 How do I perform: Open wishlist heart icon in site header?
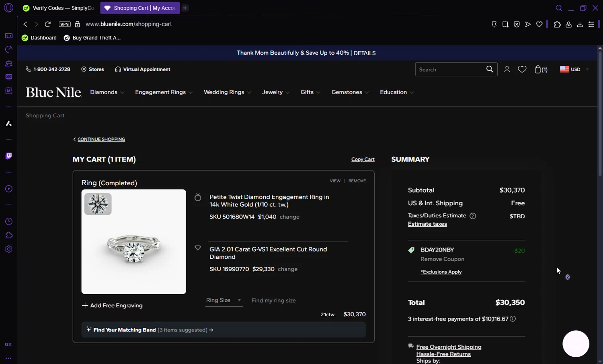[522, 70]
